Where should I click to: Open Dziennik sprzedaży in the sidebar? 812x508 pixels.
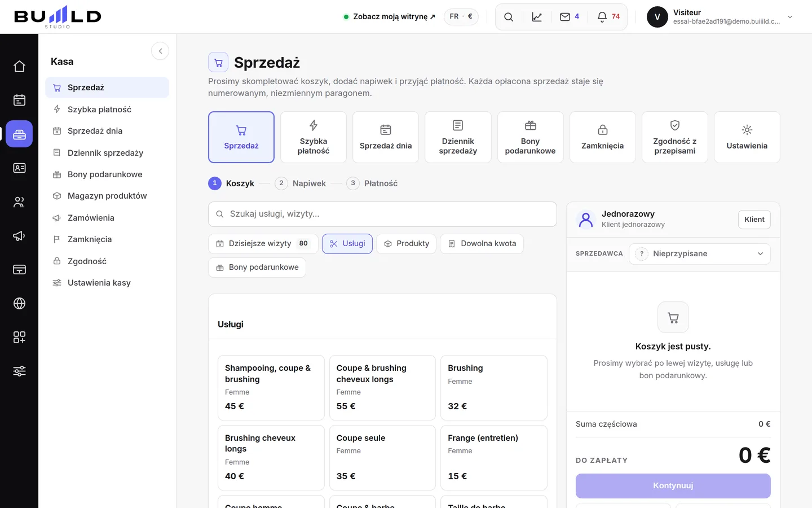click(107, 153)
